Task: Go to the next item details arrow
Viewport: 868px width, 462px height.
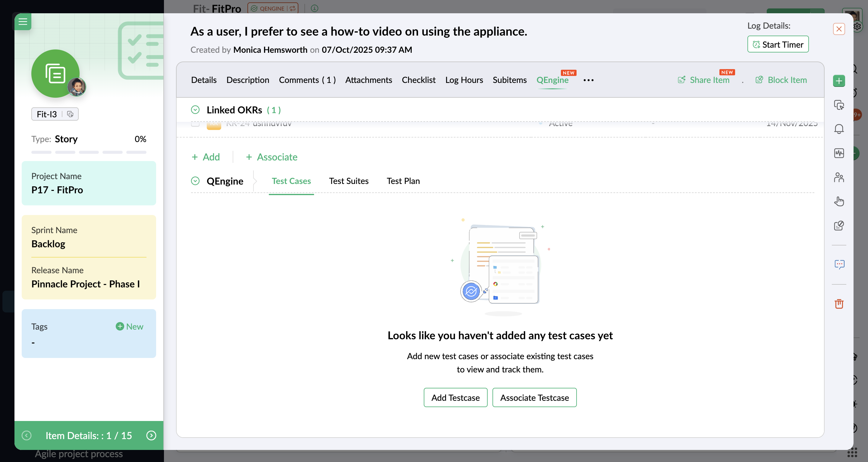Action: [x=151, y=435]
